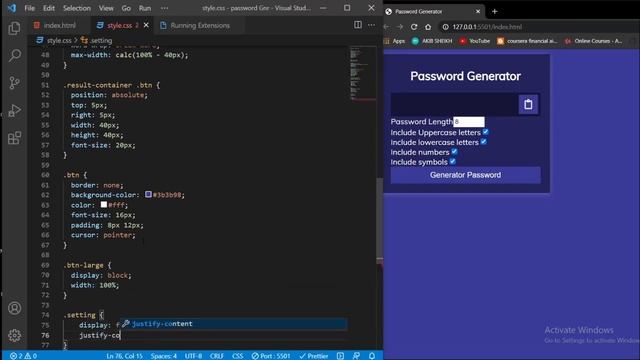This screenshot has width=640, height=360.
Task: Click CSS language mode selector
Action: pyautogui.click(x=238, y=356)
